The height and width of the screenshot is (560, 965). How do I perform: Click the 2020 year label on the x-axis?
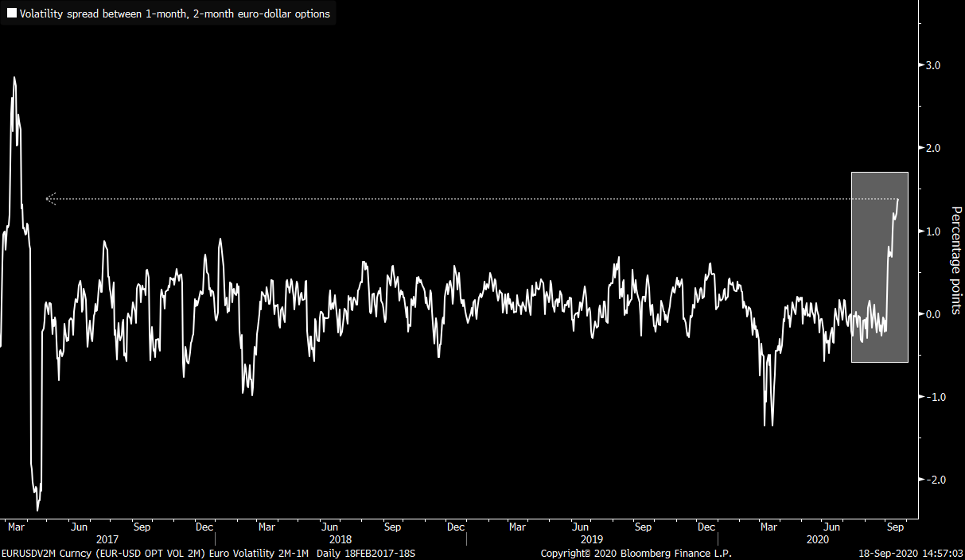point(817,539)
